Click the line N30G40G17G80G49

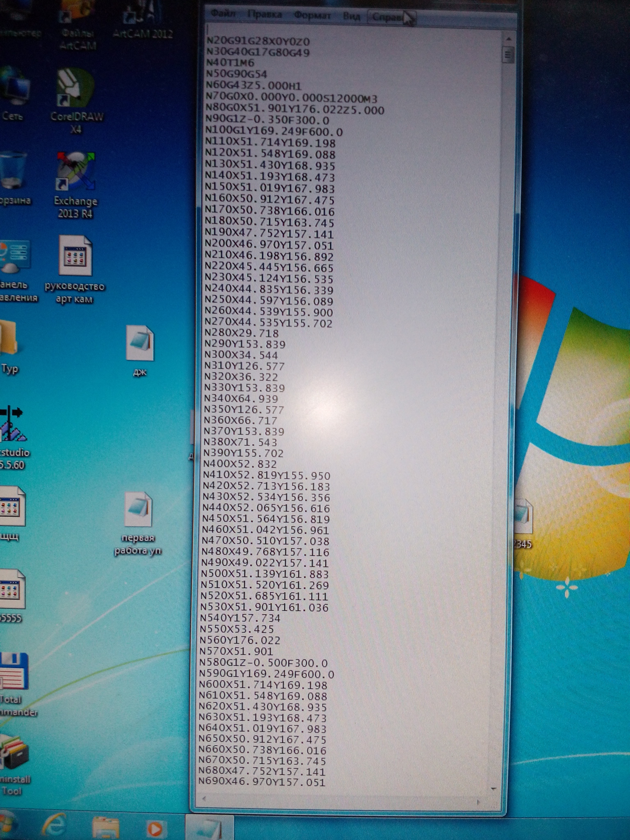[x=258, y=52]
